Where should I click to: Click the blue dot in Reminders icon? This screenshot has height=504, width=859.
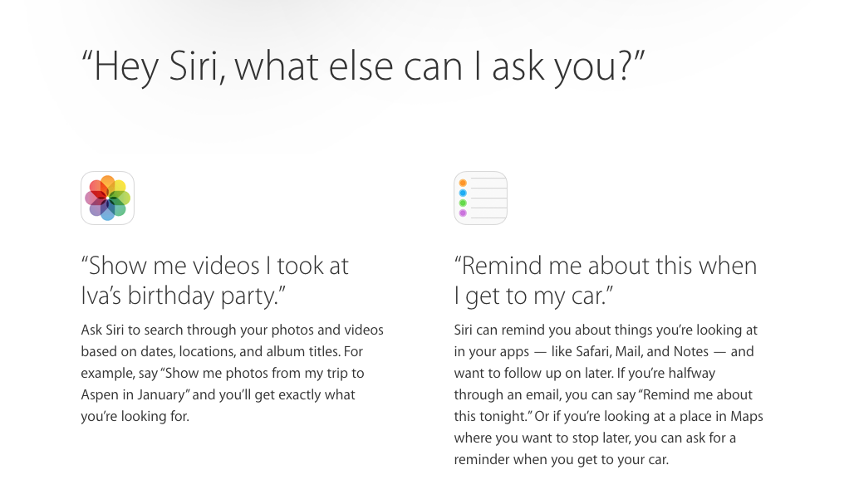pyautogui.click(x=463, y=193)
